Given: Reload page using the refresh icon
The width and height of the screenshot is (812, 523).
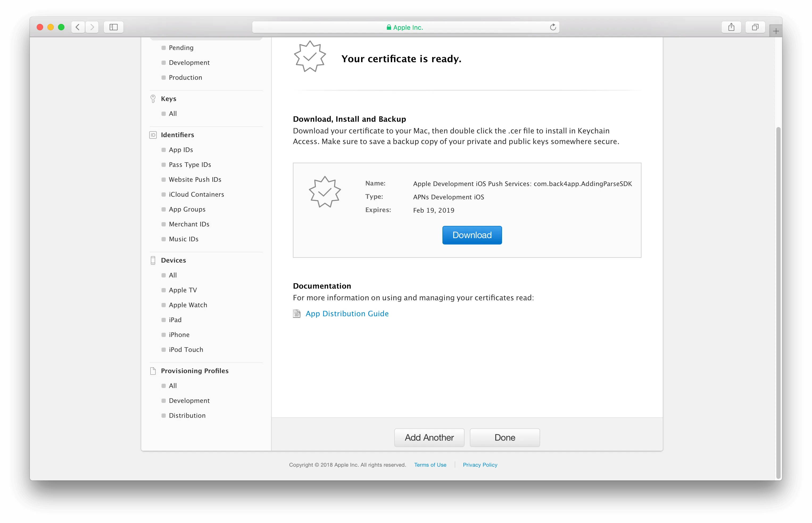Looking at the screenshot, I should [553, 27].
